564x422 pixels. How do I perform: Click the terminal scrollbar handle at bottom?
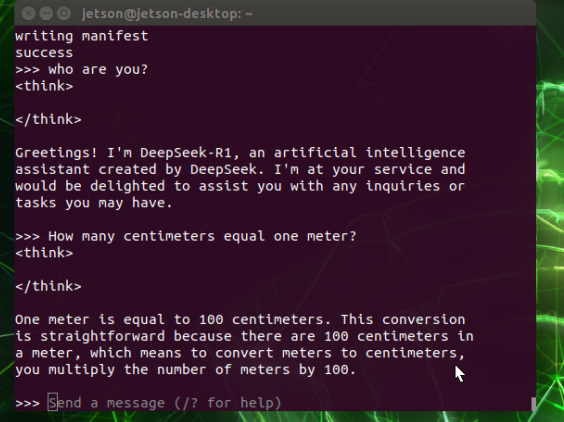coord(533,404)
